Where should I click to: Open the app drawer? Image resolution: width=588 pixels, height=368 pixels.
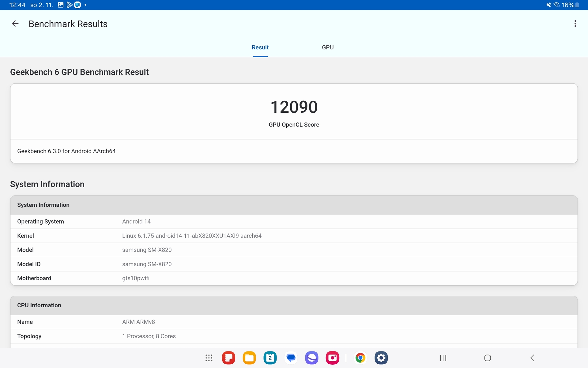209,358
